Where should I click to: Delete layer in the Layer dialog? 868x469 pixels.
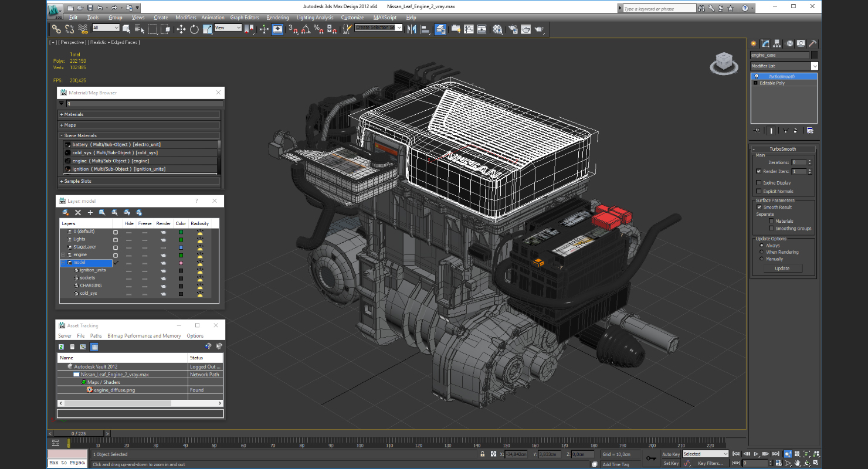[x=78, y=212]
